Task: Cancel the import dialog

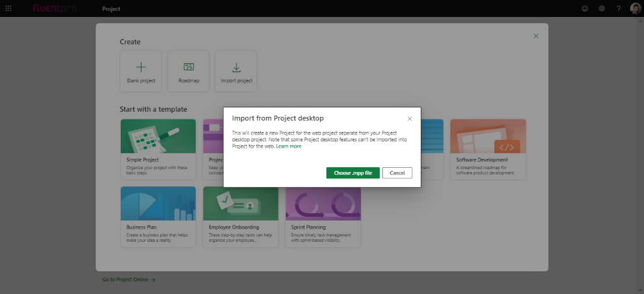Action: (397, 173)
